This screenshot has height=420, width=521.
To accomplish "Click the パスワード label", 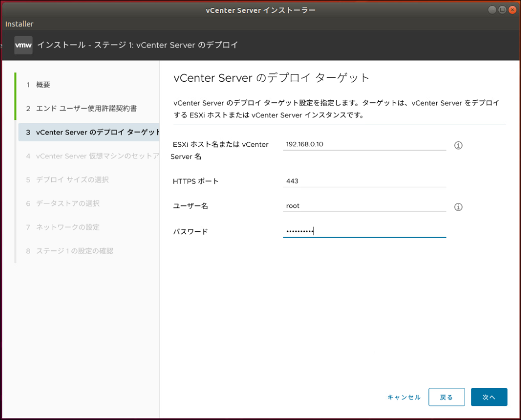I will point(190,232).
